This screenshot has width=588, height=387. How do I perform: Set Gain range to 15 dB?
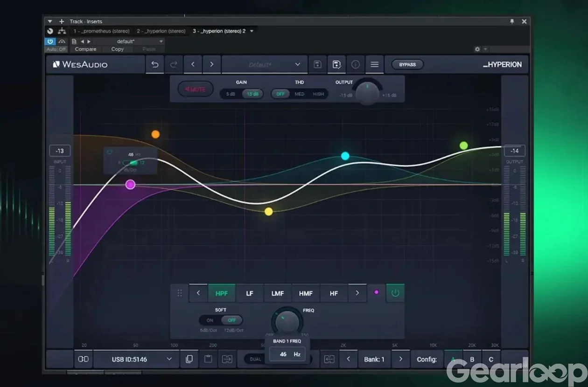click(252, 94)
